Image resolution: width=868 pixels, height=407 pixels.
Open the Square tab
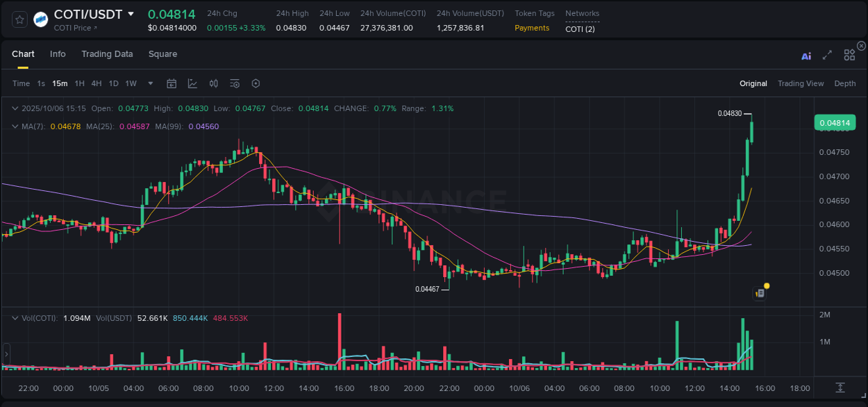pos(162,54)
